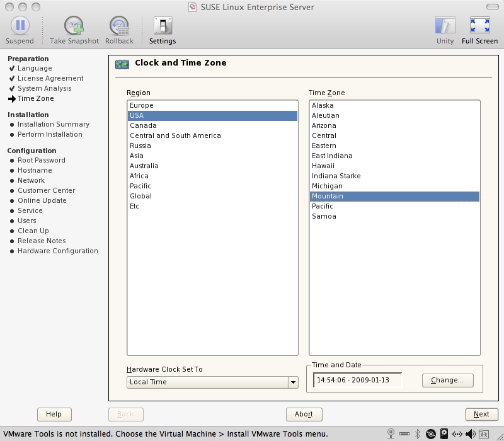This screenshot has width=504, height=441.
Task: Click the Change... time button
Action: click(x=448, y=381)
